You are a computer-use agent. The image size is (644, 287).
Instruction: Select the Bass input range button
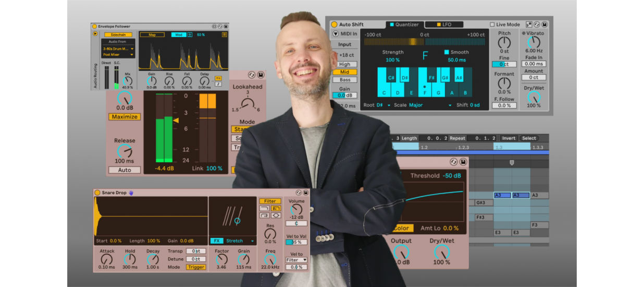(345, 80)
